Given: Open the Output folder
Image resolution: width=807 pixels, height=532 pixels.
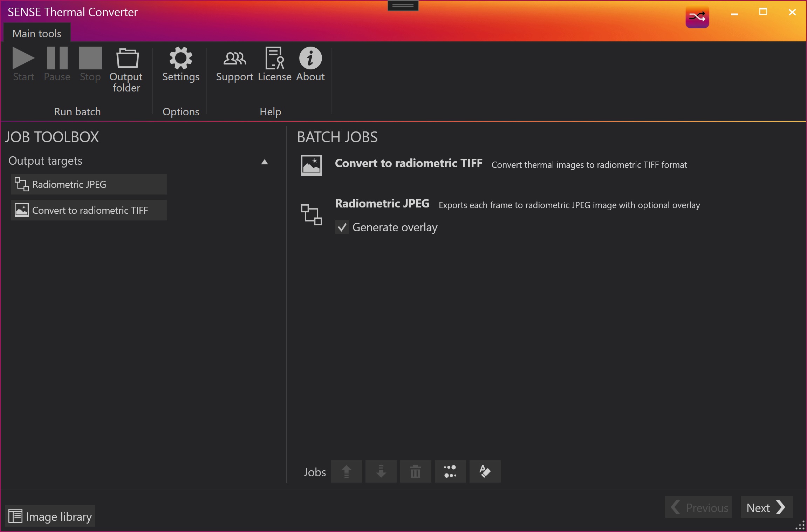Looking at the screenshot, I should 126,69.
